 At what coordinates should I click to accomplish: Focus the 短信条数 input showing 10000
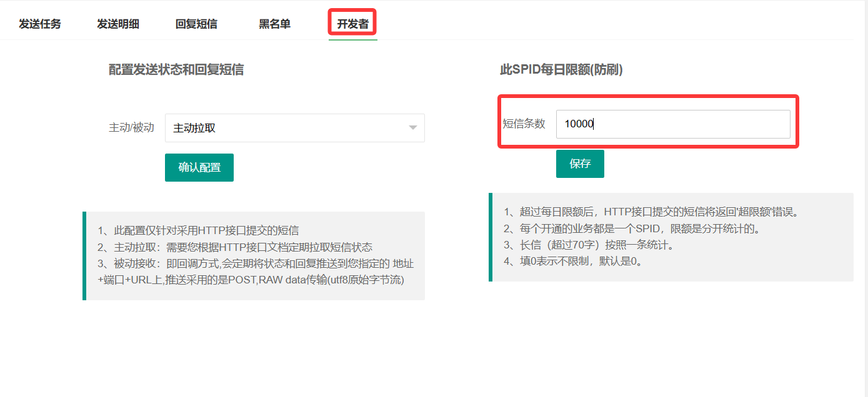pyautogui.click(x=672, y=124)
